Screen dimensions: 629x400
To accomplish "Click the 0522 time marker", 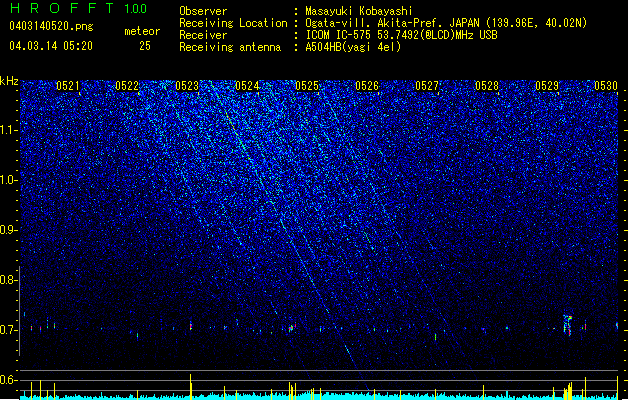I will (127, 86).
